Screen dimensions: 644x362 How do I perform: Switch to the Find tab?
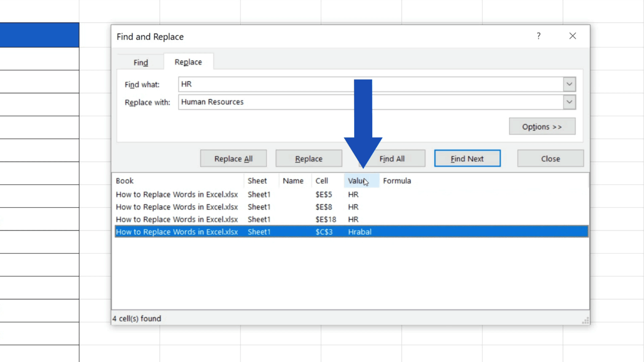click(x=140, y=62)
